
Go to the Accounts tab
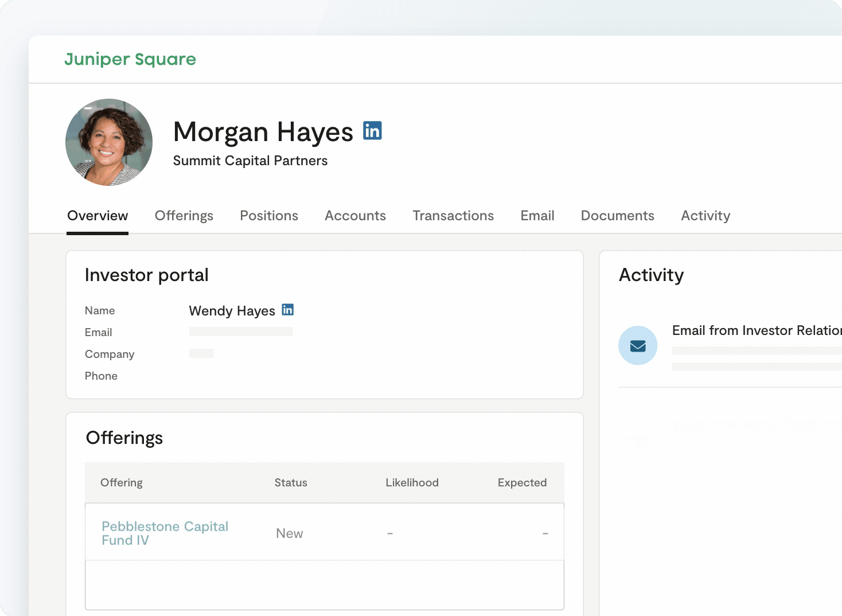(x=355, y=216)
